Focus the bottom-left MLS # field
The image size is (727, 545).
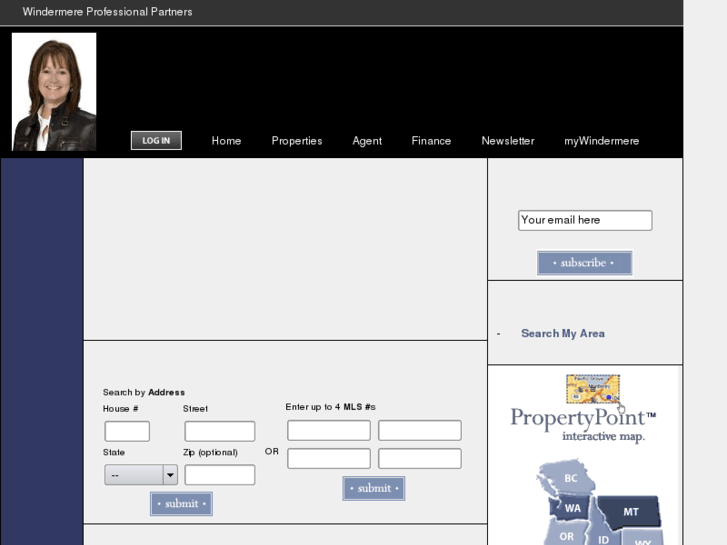[x=329, y=458]
